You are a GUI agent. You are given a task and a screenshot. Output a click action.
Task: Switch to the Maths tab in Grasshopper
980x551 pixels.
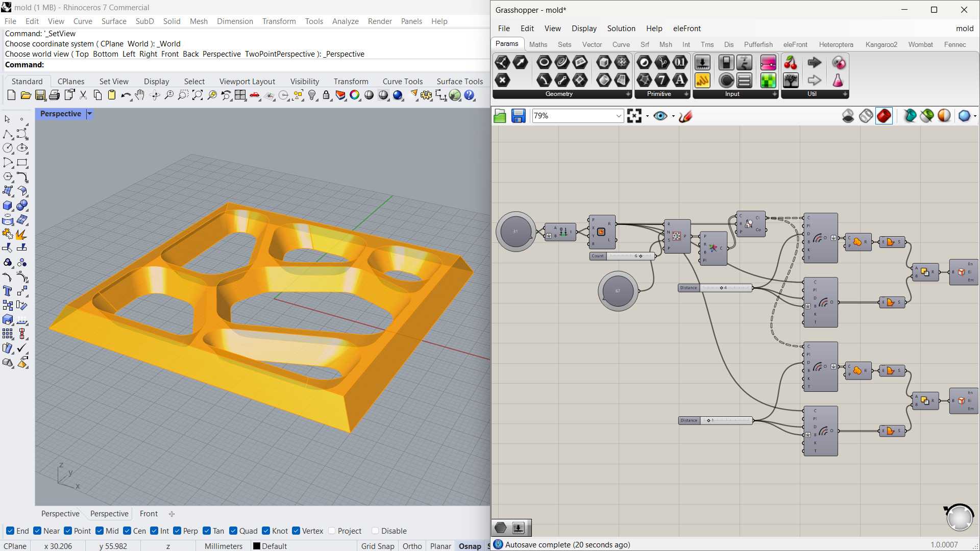(x=538, y=44)
